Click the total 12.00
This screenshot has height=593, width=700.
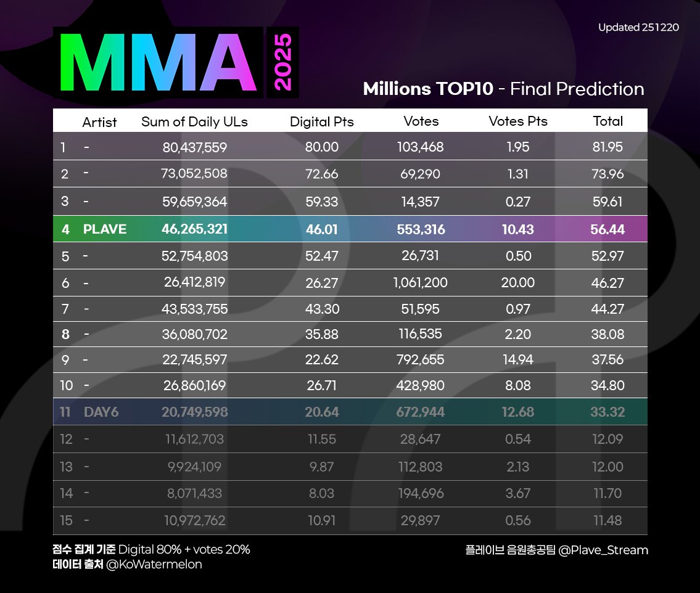coord(607,467)
